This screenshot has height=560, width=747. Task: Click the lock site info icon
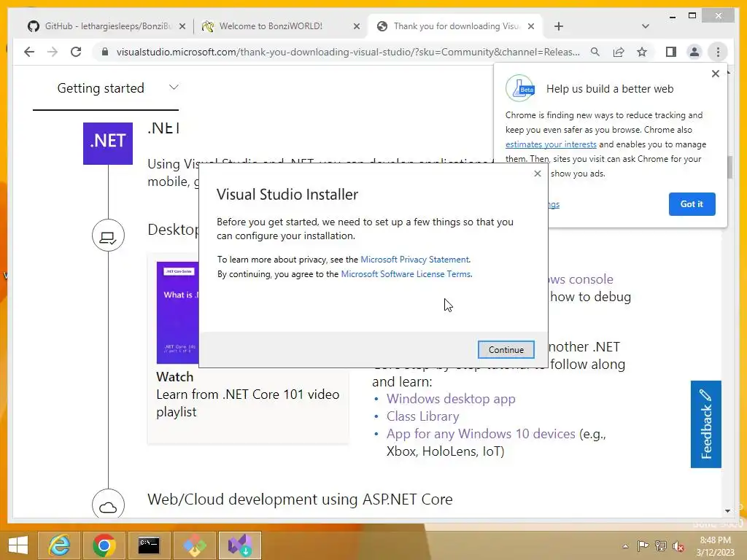(105, 52)
